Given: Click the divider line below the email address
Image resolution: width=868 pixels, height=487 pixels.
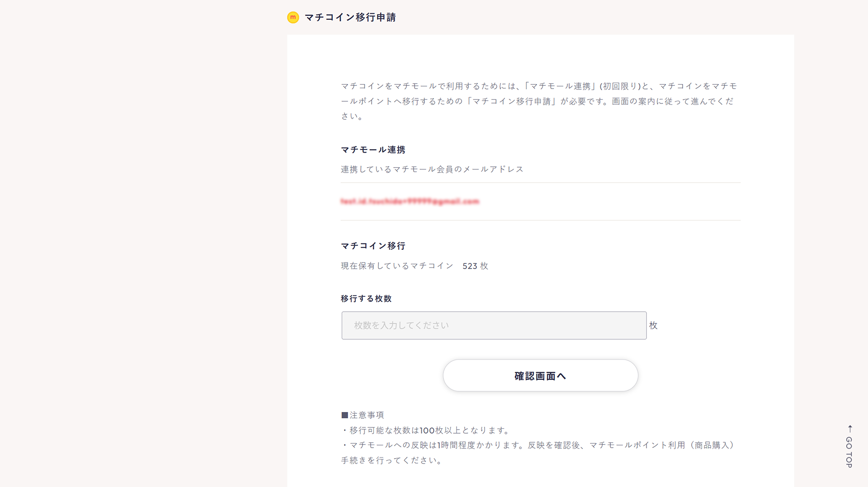Looking at the screenshot, I should [x=540, y=221].
